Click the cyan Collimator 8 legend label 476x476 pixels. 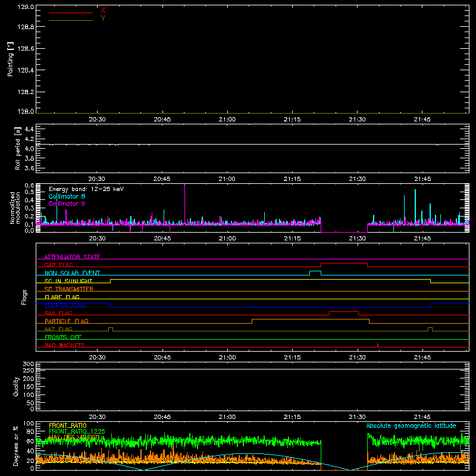click(x=67, y=196)
